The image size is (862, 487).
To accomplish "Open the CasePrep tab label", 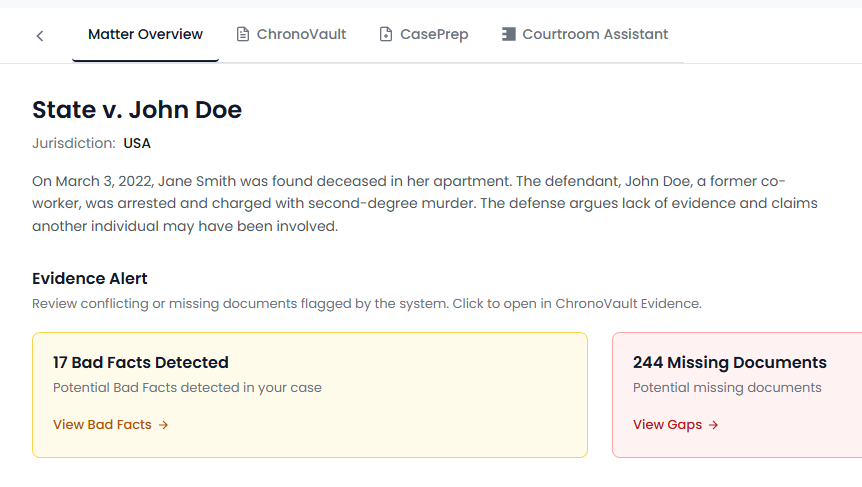I will tap(434, 35).
